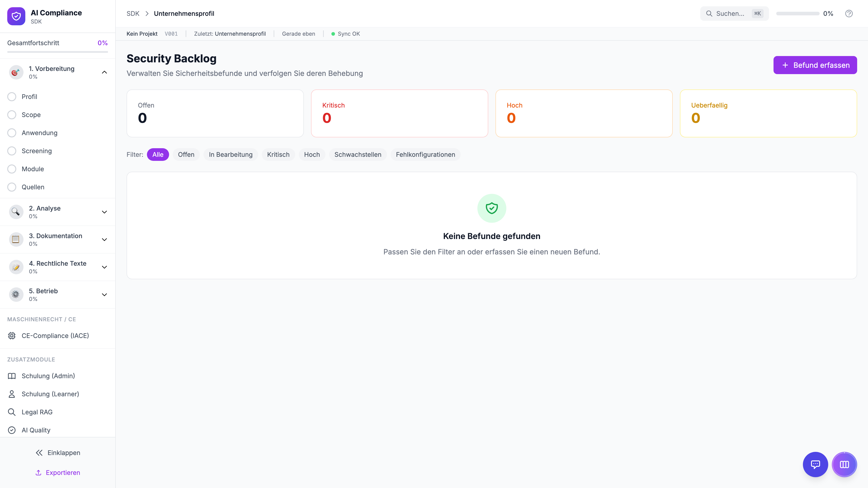The width and height of the screenshot is (868, 488).
Task: Select the Screening step circle
Action: [x=12, y=151]
